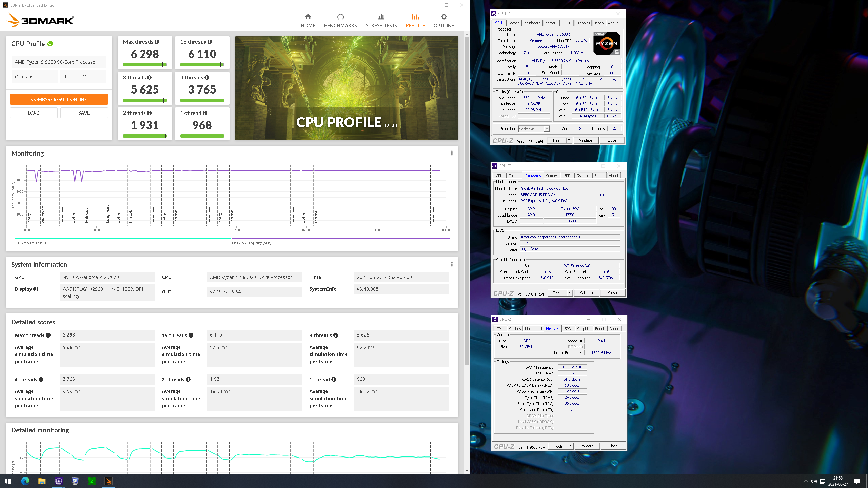Click the Max threads score progress bar
868x488 pixels.
[x=145, y=65]
